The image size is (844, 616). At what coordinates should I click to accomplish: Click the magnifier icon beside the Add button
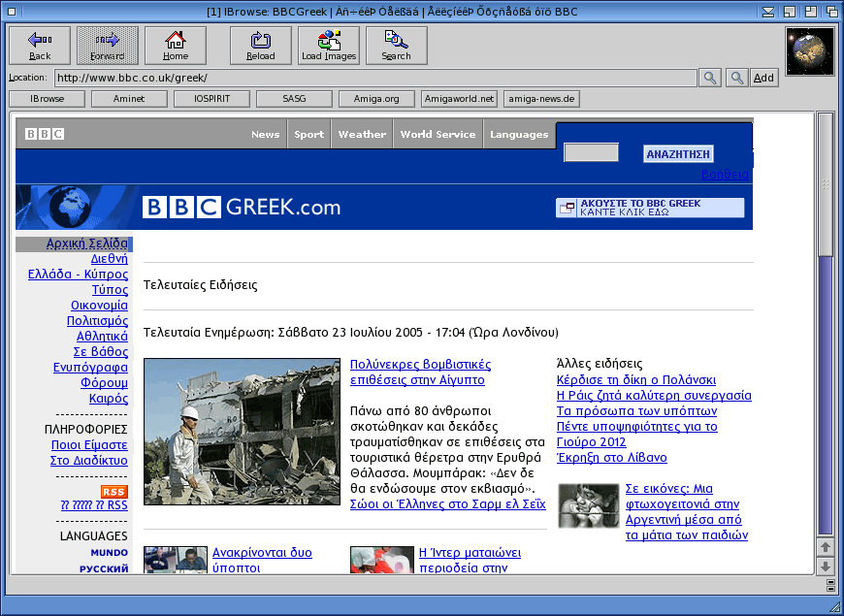[737, 78]
